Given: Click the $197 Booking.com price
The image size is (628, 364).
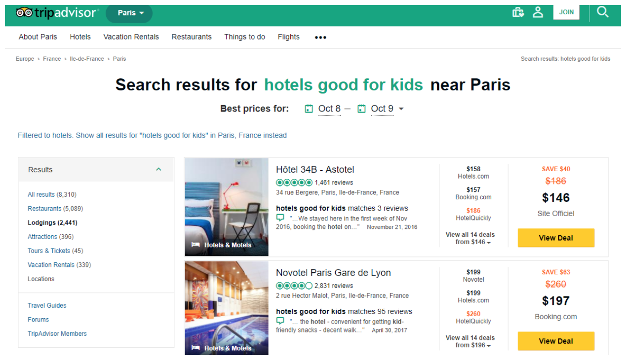Looking at the screenshot, I should pyautogui.click(x=556, y=301).
